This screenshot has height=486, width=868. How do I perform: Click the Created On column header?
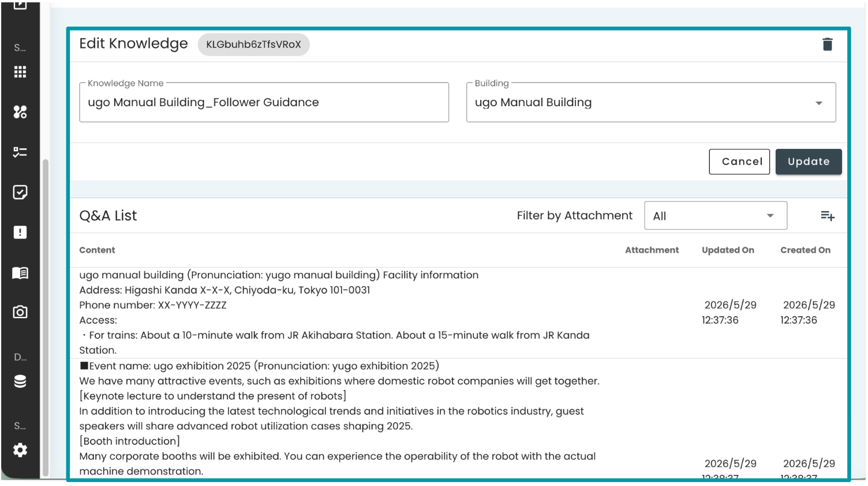[x=805, y=250]
